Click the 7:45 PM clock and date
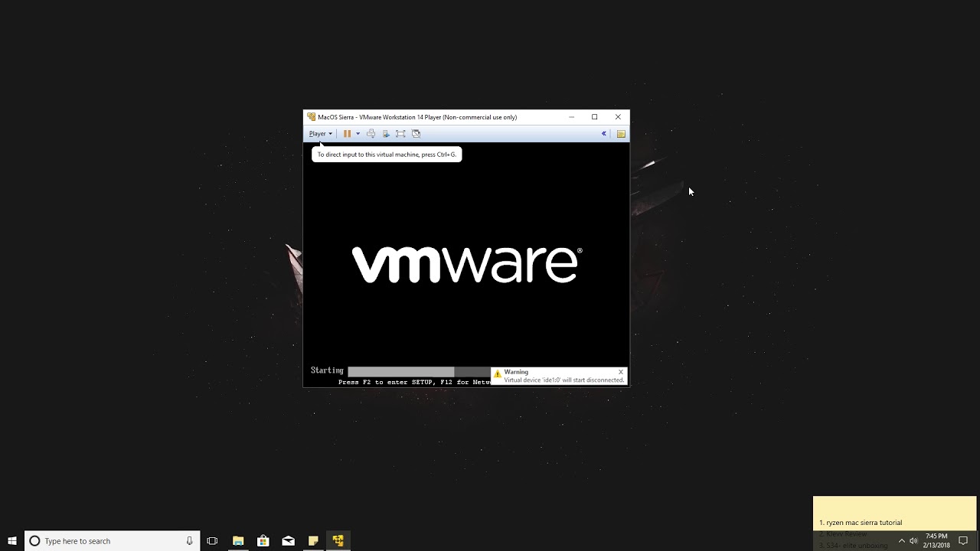 tap(937, 541)
